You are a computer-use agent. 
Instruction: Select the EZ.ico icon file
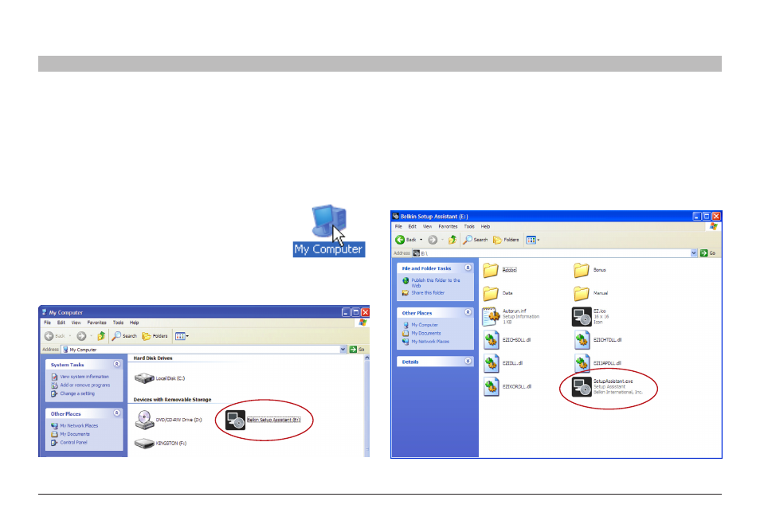click(x=590, y=316)
